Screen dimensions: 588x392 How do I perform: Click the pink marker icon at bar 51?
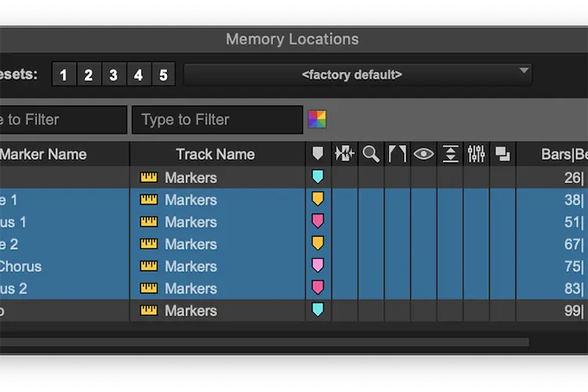(318, 221)
